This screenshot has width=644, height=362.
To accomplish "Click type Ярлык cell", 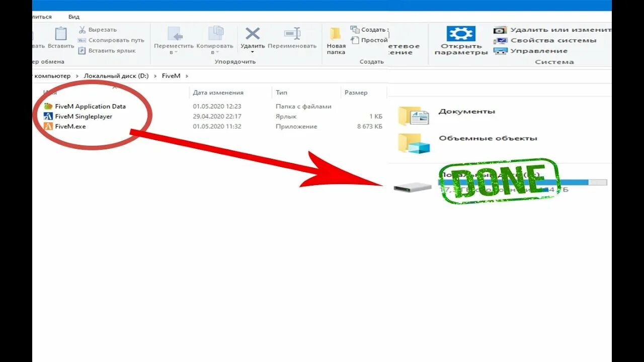I will [286, 116].
